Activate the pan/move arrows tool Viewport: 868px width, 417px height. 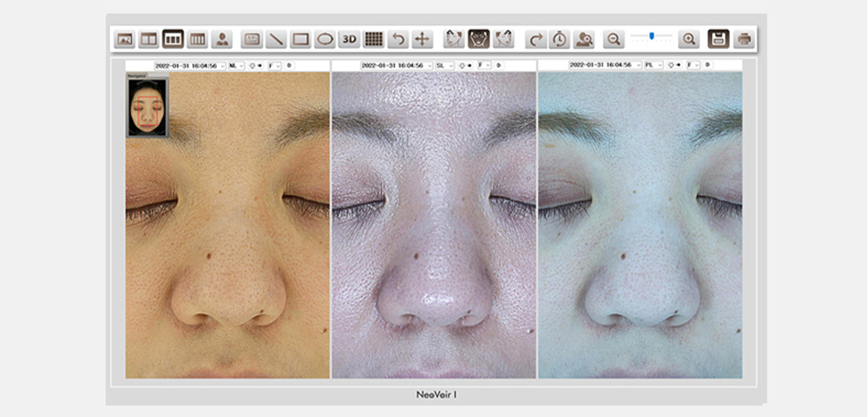[x=422, y=39]
